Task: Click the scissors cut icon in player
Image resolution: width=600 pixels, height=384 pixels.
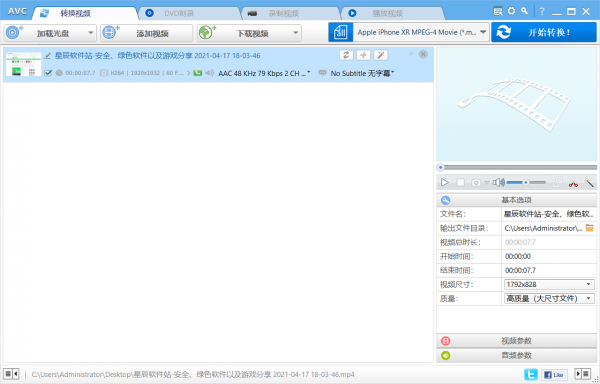Action: tap(573, 183)
